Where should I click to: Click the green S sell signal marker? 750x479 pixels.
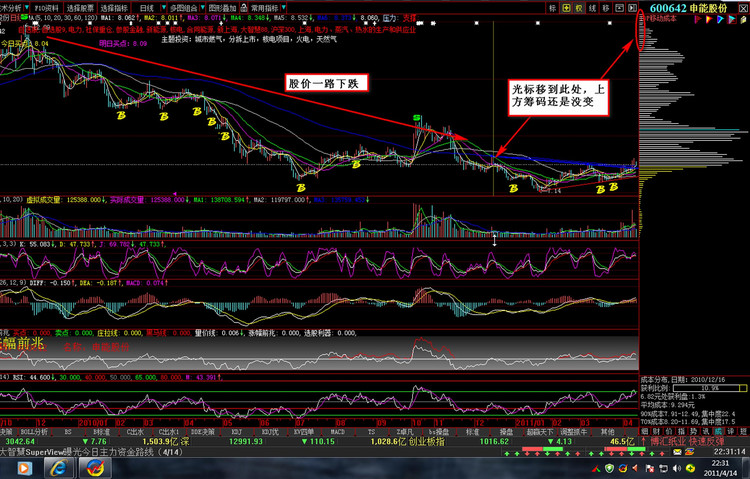point(417,118)
